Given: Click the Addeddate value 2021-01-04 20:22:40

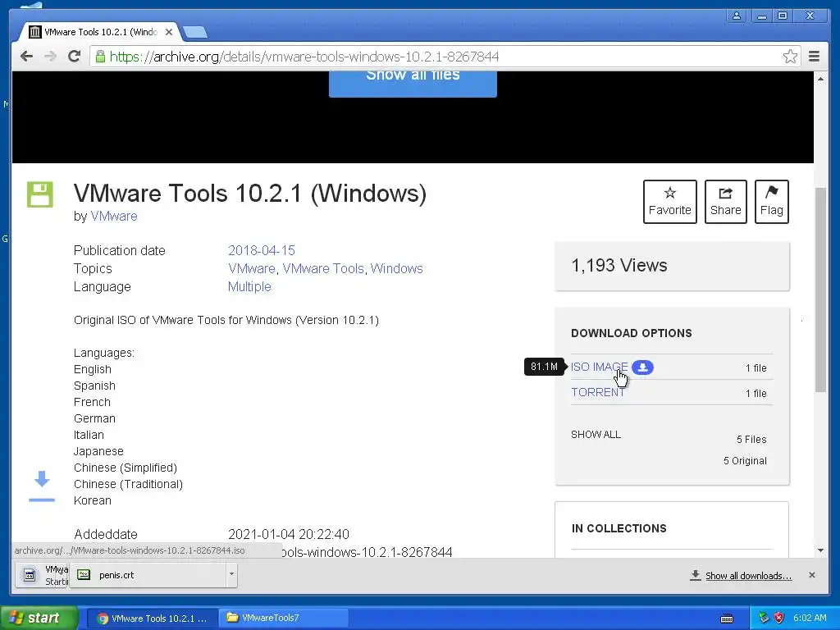Looking at the screenshot, I should click(289, 534).
